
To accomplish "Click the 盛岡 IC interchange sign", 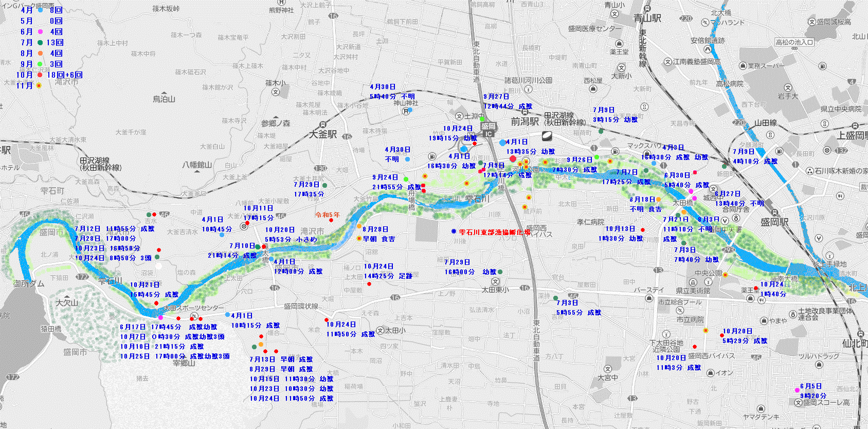I will (x=488, y=130).
